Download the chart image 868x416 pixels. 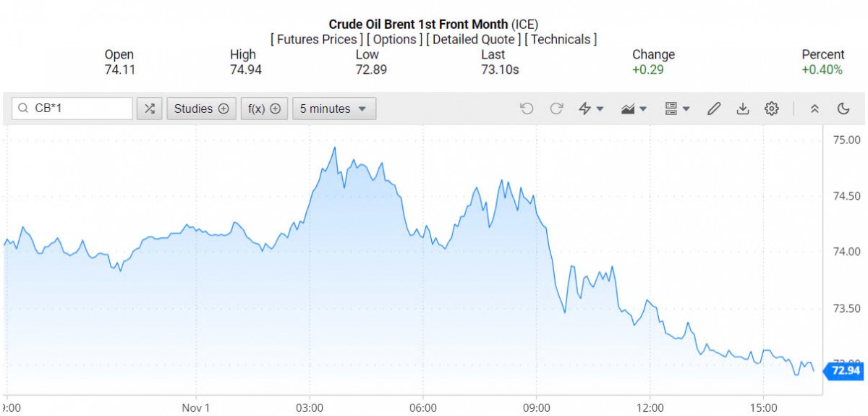(742, 109)
